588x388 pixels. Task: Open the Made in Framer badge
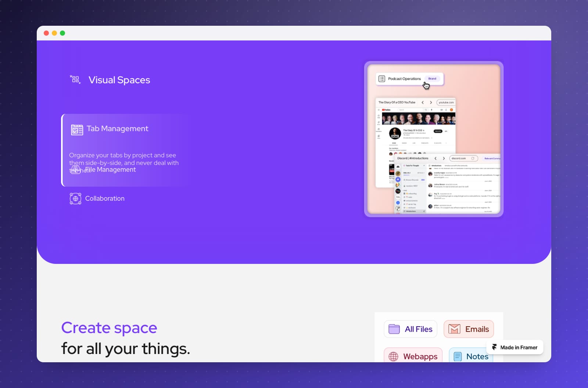(514, 347)
